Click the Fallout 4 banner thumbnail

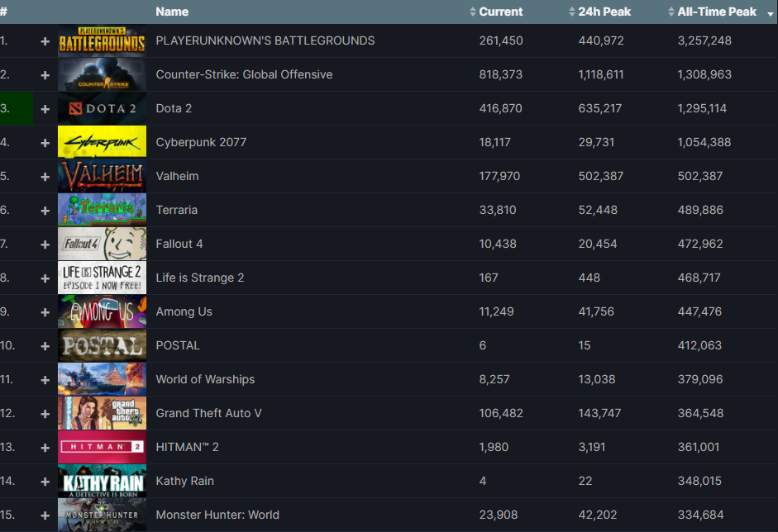[x=102, y=244]
